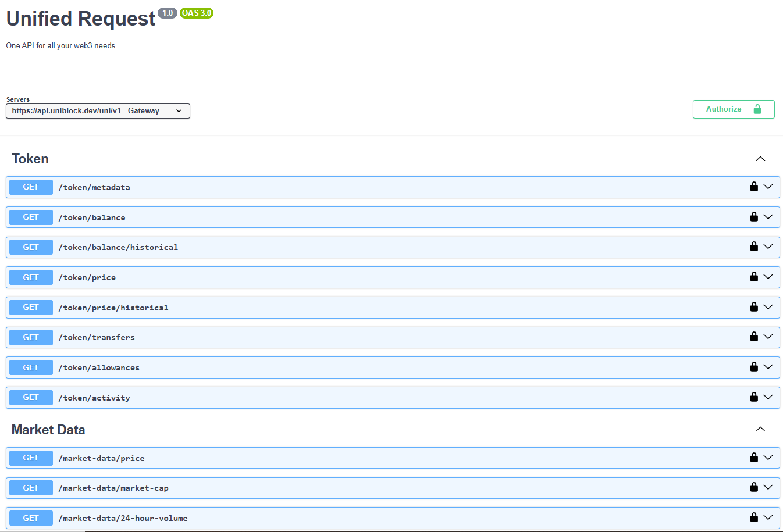Click the Market Data section heading
Viewport: 783px width, 532px height.
[48, 430]
